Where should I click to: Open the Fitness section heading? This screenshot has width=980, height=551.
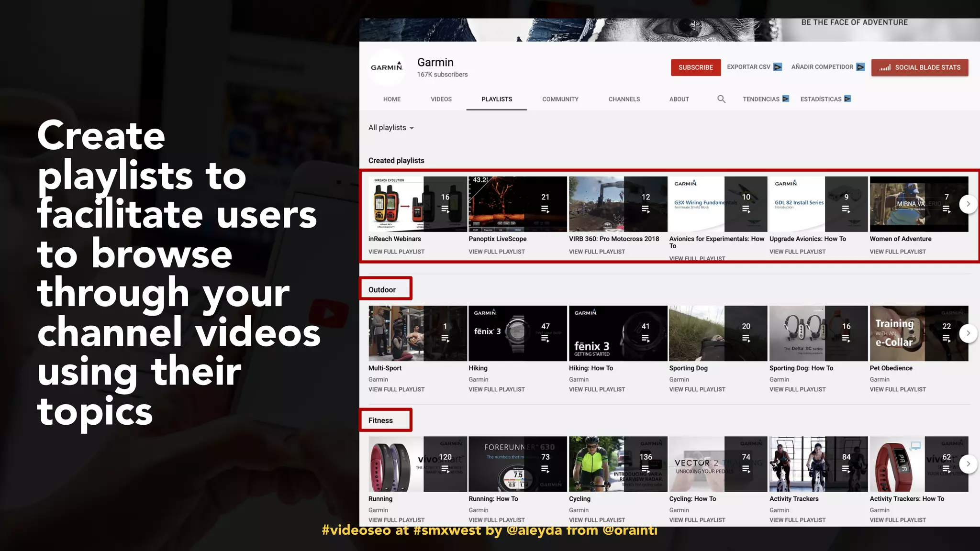(x=380, y=420)
